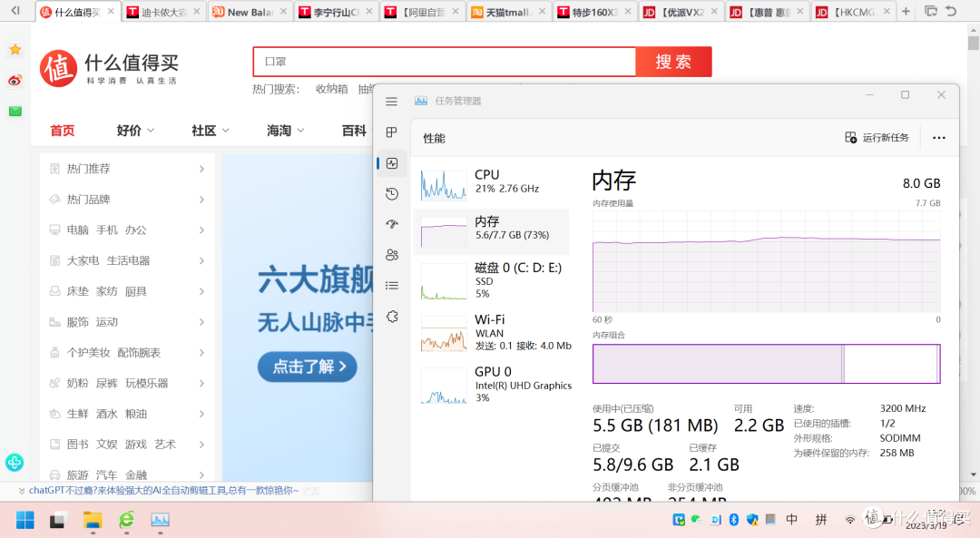Click the green mail icon in browser sidebar
Image resolution: width=980 pixels, height=538 pixels.
click(15, 112)
